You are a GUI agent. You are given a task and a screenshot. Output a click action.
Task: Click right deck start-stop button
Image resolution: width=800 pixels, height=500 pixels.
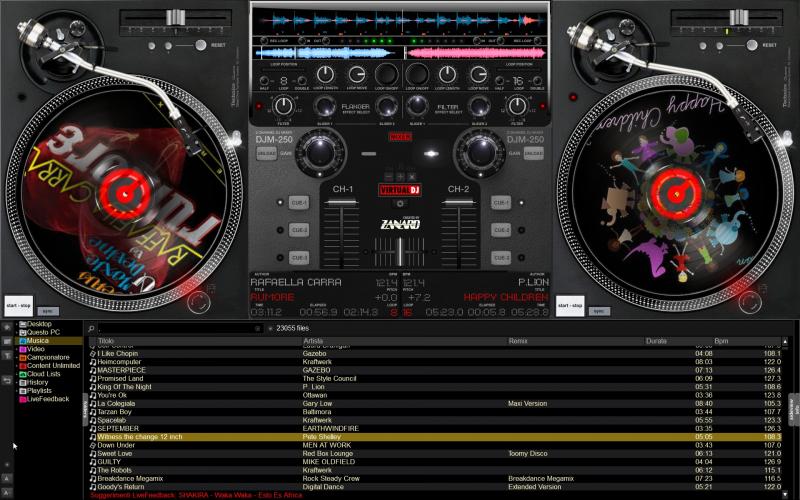570,306
